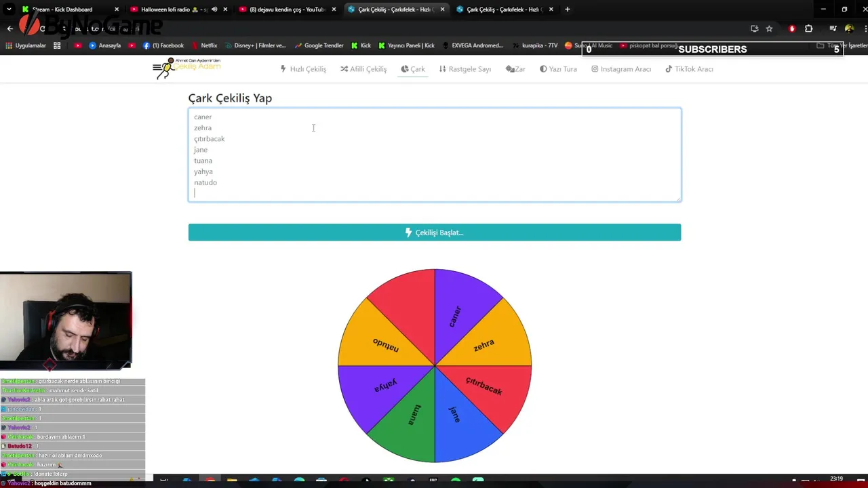Open the Uygulamalar apps bookmark
Image resolution: width=868 pixels, height=488 pixels.
point(26,45)
